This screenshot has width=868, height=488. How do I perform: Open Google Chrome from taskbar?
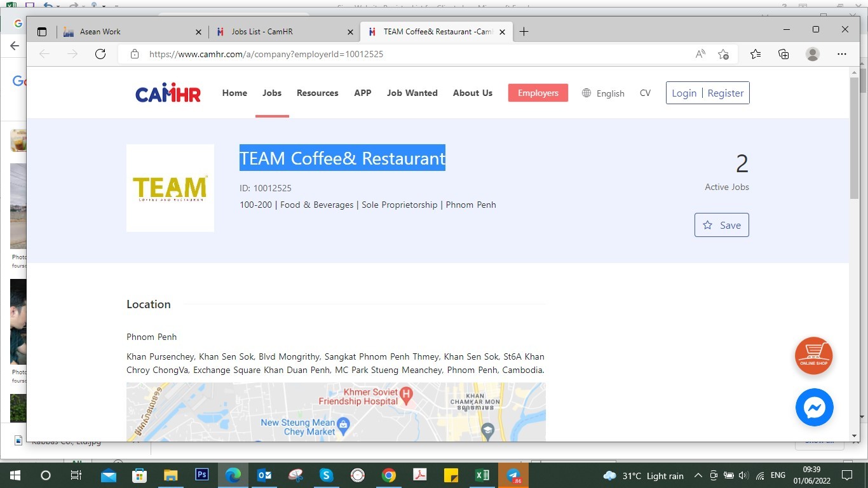[389, 475]
